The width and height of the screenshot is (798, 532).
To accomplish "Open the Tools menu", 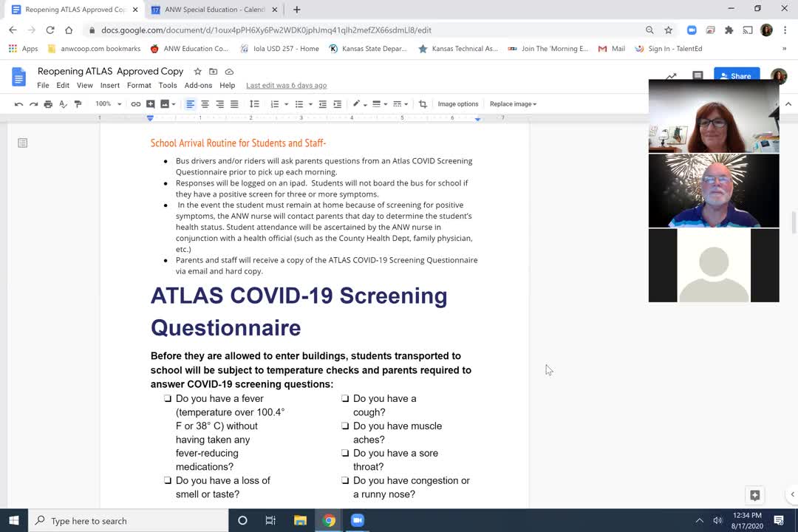I will point(168,85).
